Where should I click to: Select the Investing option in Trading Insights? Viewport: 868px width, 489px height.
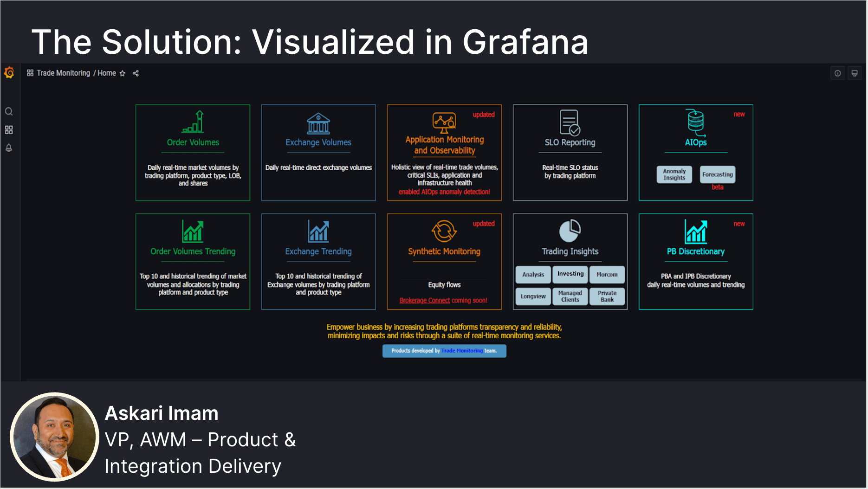[x=570, y=274]
